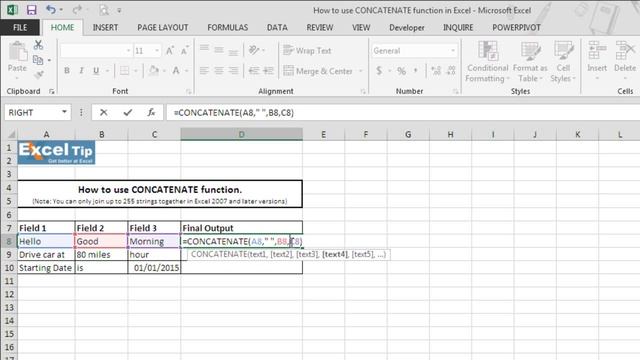The height and width of the screenshot is (360, 640).
Task: Click Decrease Indent icon
Action: (x=254, y=71)
